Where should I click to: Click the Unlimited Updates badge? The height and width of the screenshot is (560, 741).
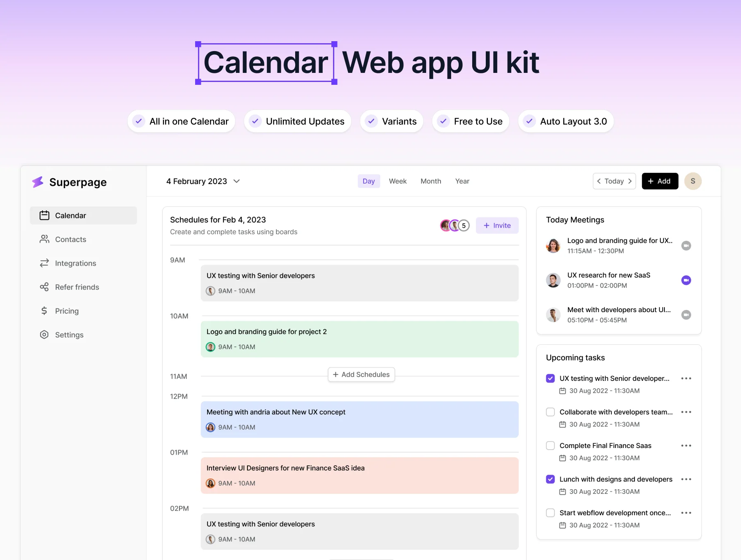[297, 121]
